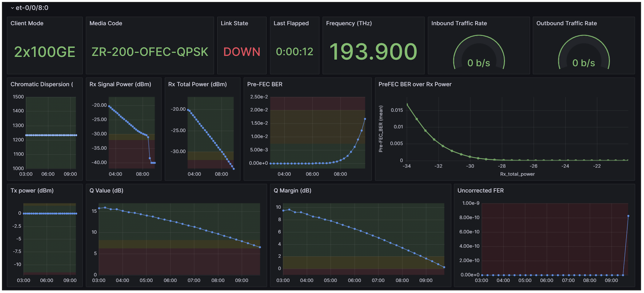Open the Link State panel title
The height and width of the screenshot is (293, 644).
(234, 23)
